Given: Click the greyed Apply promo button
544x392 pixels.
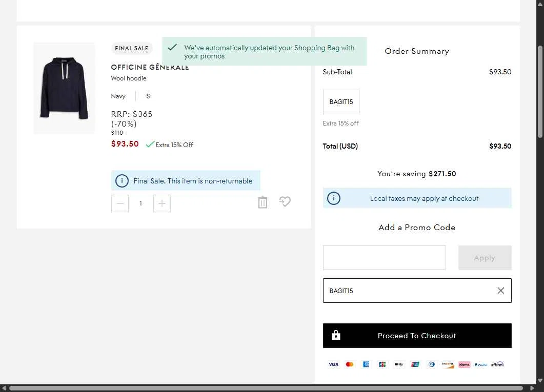Looking at the screenshot, I should pos(485,258).
